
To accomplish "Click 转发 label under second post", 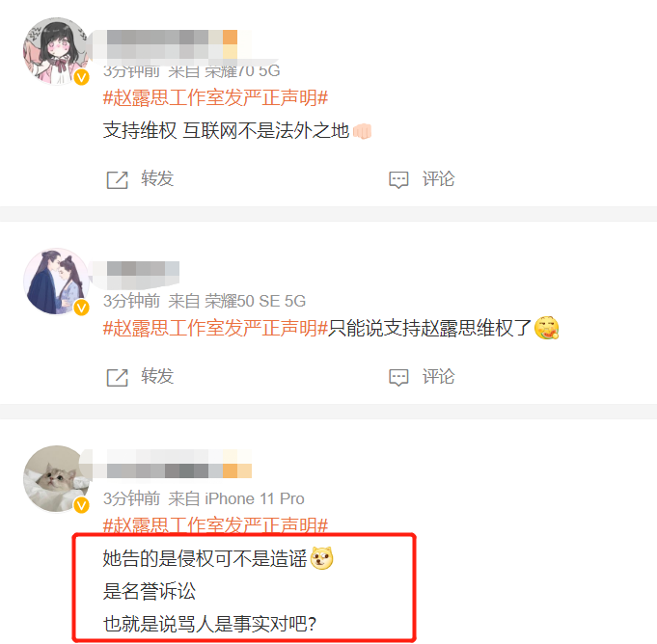I will pyautogui.click(x=157, y=376).
